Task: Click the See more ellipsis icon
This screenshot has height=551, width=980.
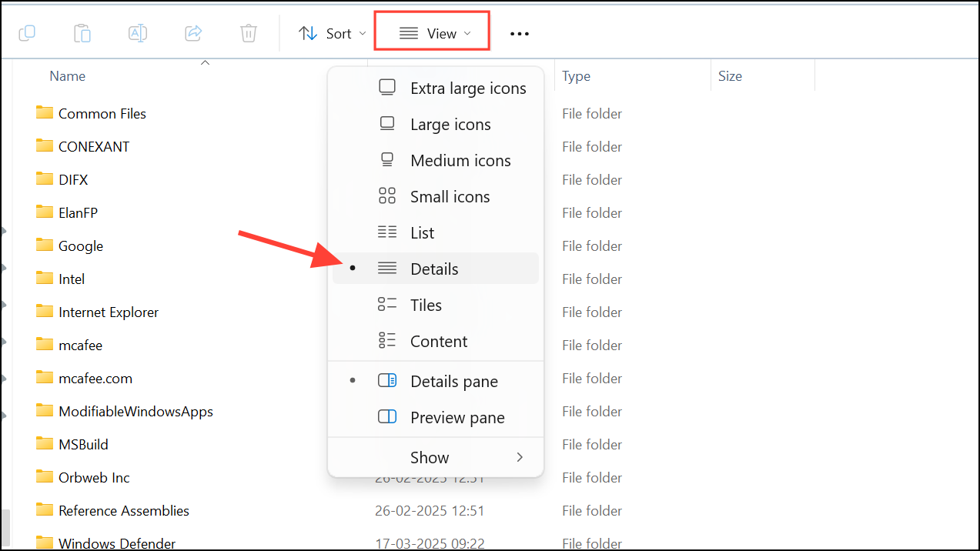Action: (x=520, y=33)
